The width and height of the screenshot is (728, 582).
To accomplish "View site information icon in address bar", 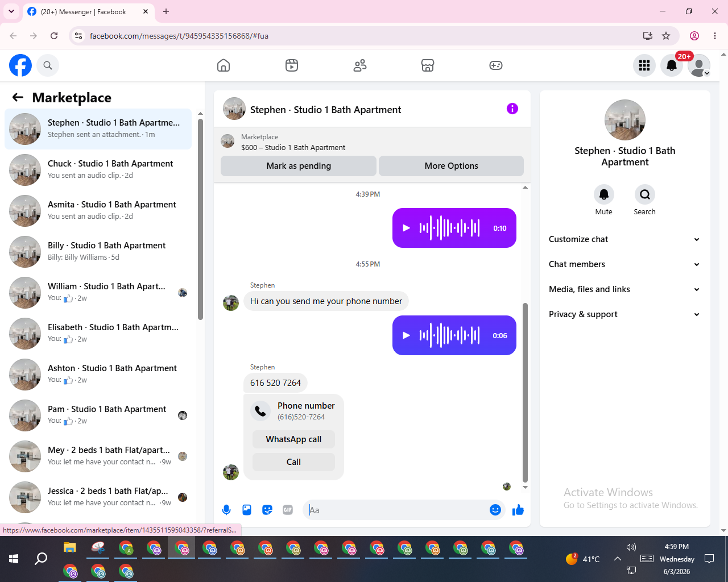I will (x=78, y=36).
